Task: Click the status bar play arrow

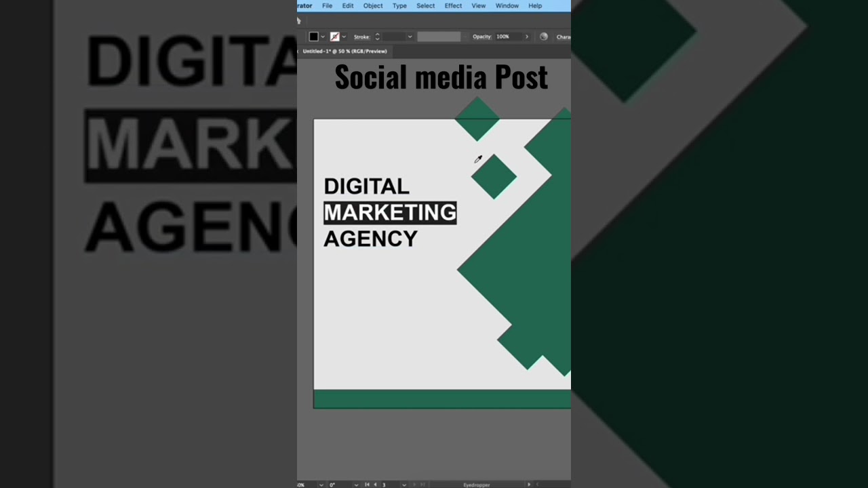Action: [529, 485]
